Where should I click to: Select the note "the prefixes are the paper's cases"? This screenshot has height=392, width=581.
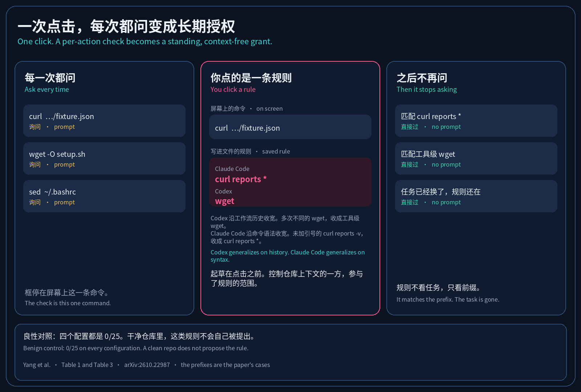click(226, 365)
